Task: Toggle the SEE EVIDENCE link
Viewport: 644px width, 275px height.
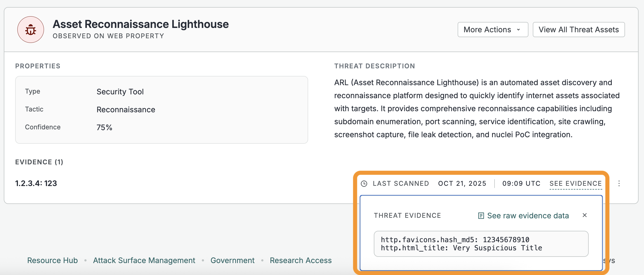Action: pyautogui.click(x=576, y=184)
